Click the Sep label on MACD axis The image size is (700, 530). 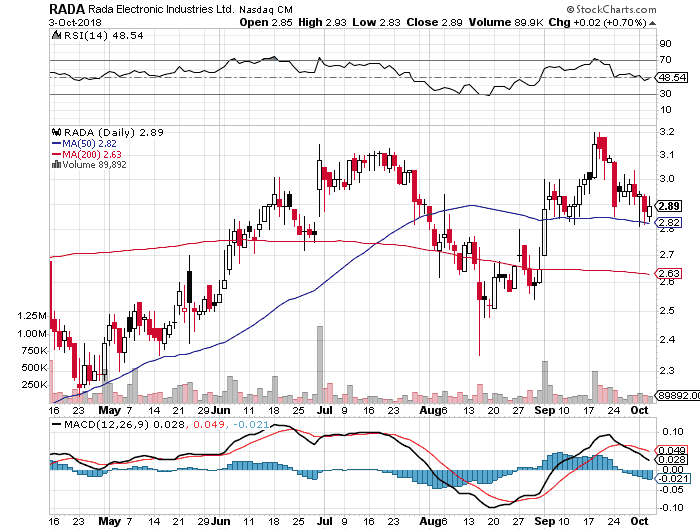(545, 521)
